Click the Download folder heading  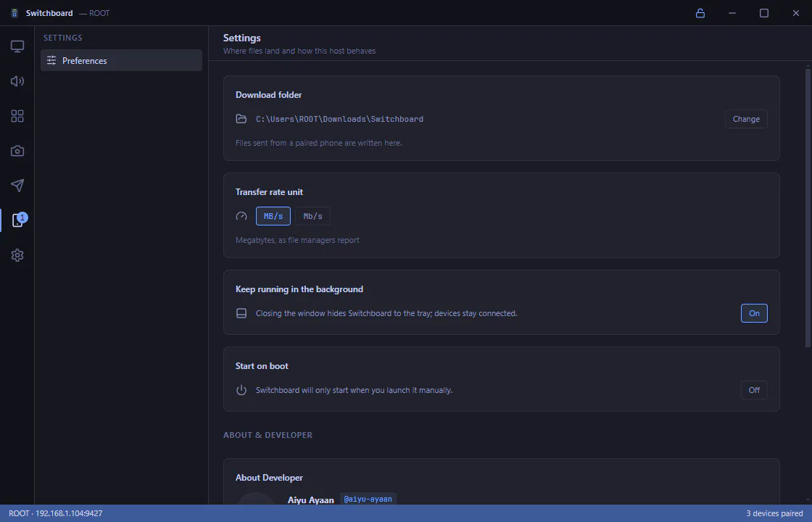click(269, 95)
